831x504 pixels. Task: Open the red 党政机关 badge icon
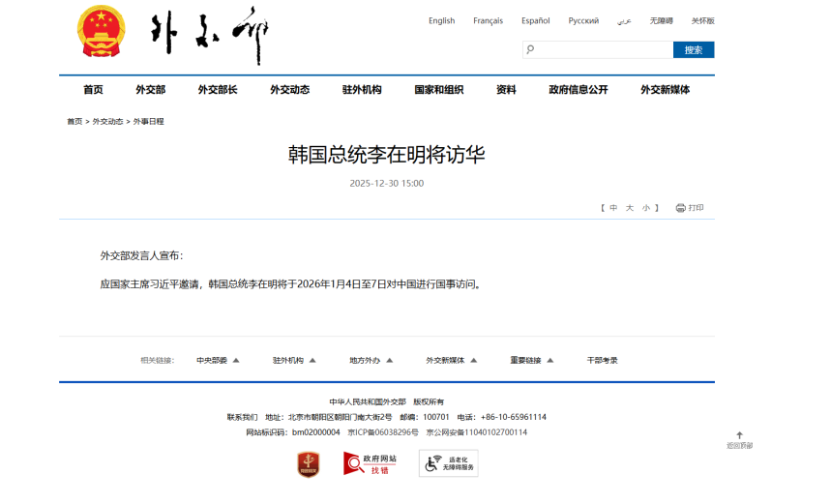pyautogui.click(x=308, y=464)
